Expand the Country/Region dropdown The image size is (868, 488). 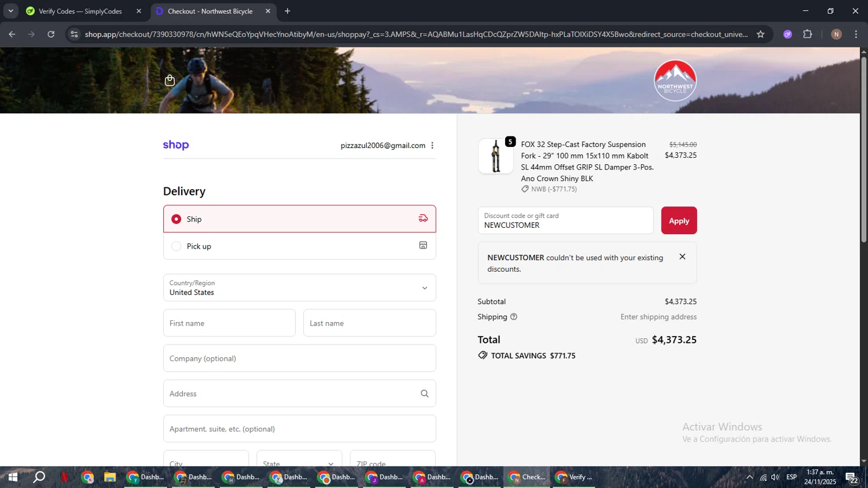300,288
